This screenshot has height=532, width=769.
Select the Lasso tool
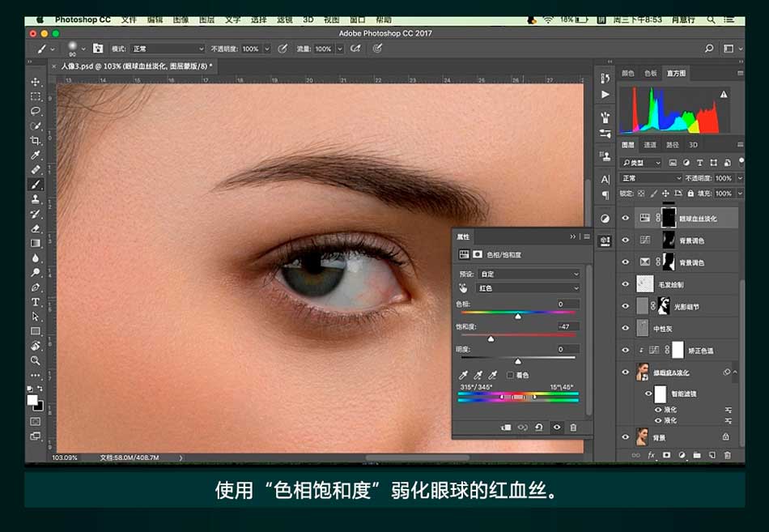(36, 110)
